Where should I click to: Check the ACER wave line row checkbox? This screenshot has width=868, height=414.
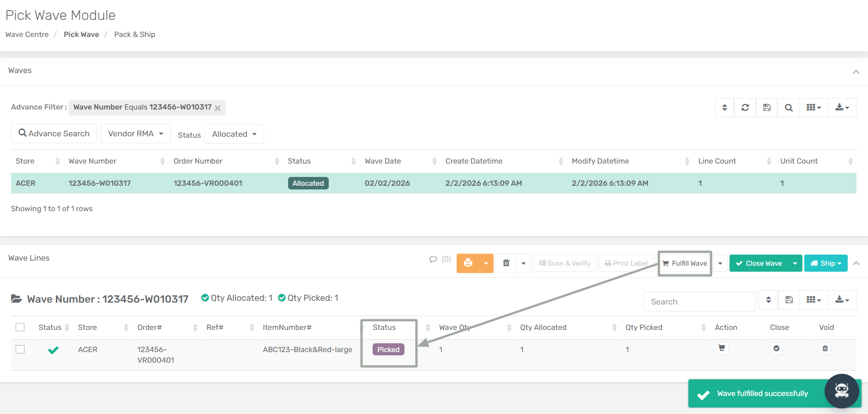20,349
